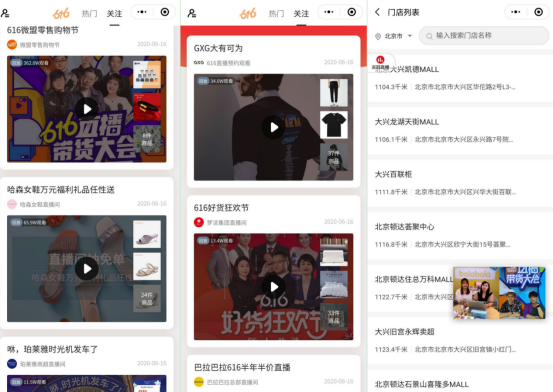Tap the location pin icon beside 北京市
Screen dimensions: 553x392
[378, 36]
